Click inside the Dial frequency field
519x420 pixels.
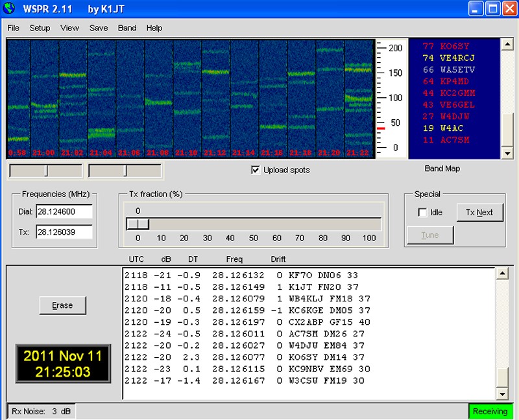[65, 211]
